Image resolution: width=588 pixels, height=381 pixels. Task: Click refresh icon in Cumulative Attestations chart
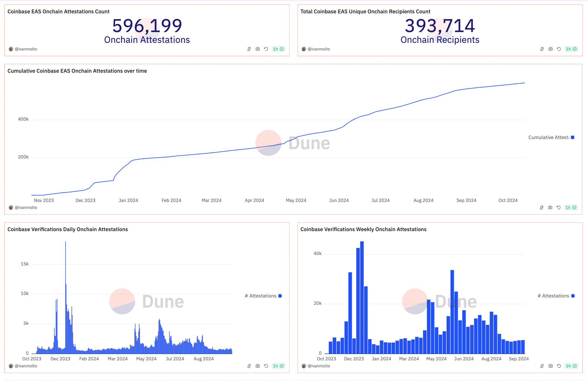point(558,207)
